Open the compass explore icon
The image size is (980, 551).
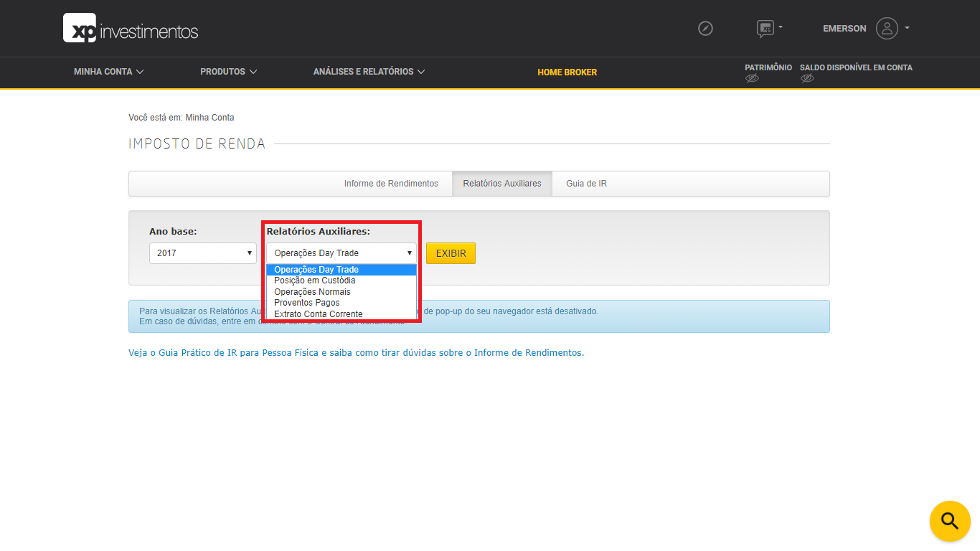coord(705,28)
